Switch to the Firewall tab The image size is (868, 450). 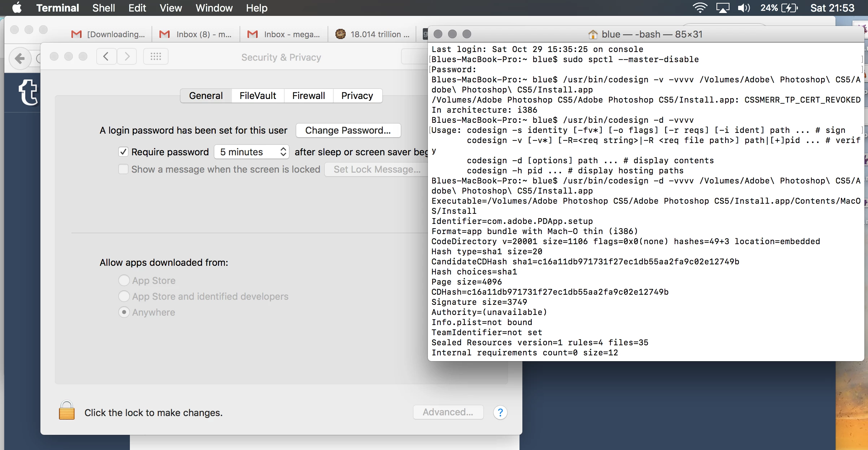point(308,96)
